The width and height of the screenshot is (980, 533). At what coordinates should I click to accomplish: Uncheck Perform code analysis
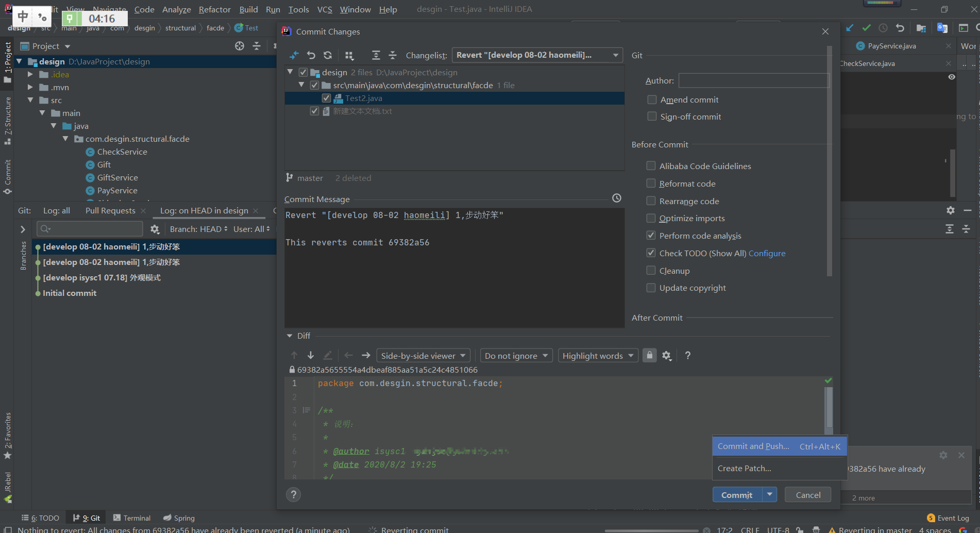tap(651, 236)
